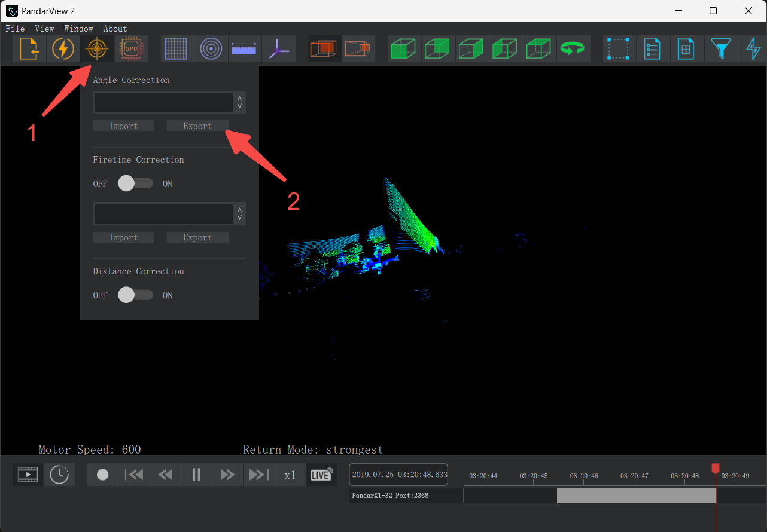Open the funnel filter icon
The width and height of the screenshot is (767, 532).
(x=720, y=49)
